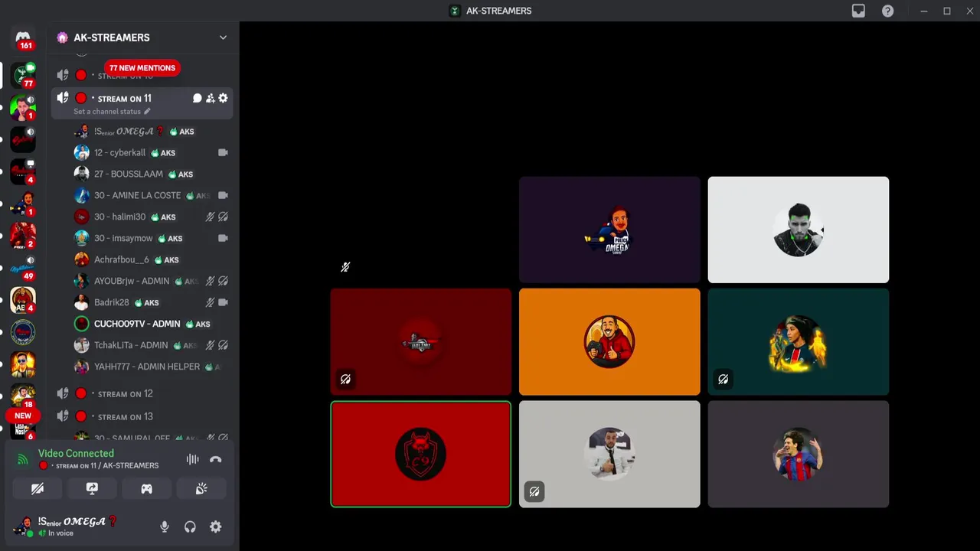The height and width of the screenshot is (551, 980).
Task: Select user Badrik28
Action: (152, 302)
